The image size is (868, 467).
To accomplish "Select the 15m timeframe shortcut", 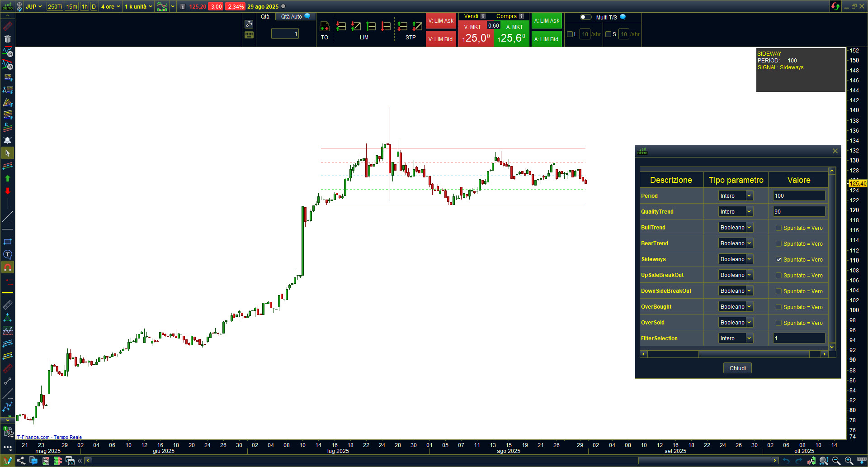I will point(71,6).
